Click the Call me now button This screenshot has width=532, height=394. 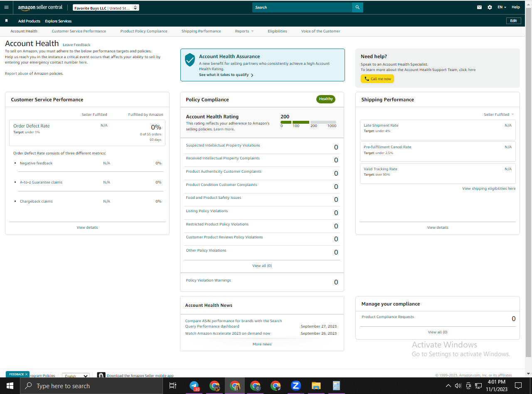click(x=377, y=79)
